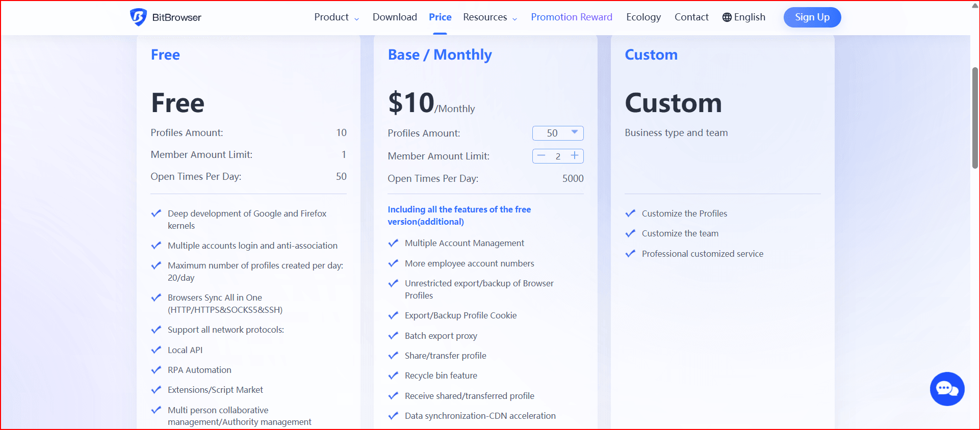Open the Promotion Reward link
980x430 pixels.
(571, 17)
